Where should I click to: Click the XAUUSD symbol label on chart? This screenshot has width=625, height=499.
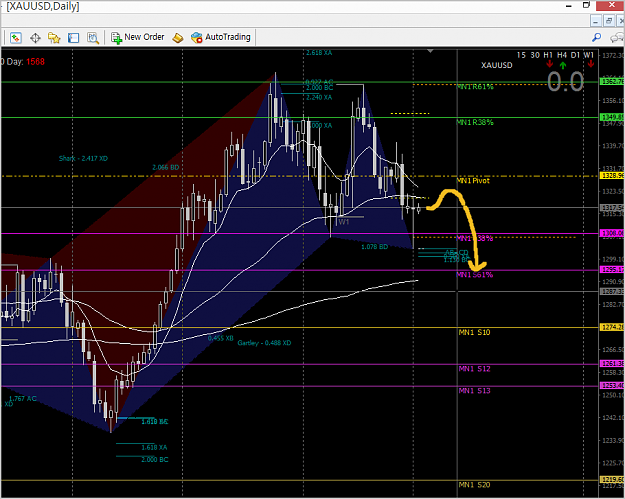496,65
